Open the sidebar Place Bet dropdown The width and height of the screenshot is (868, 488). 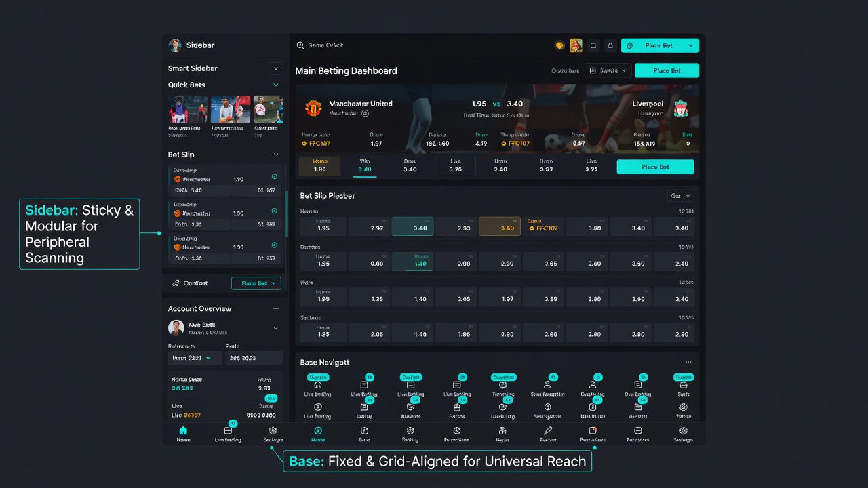tap(256, 283)
